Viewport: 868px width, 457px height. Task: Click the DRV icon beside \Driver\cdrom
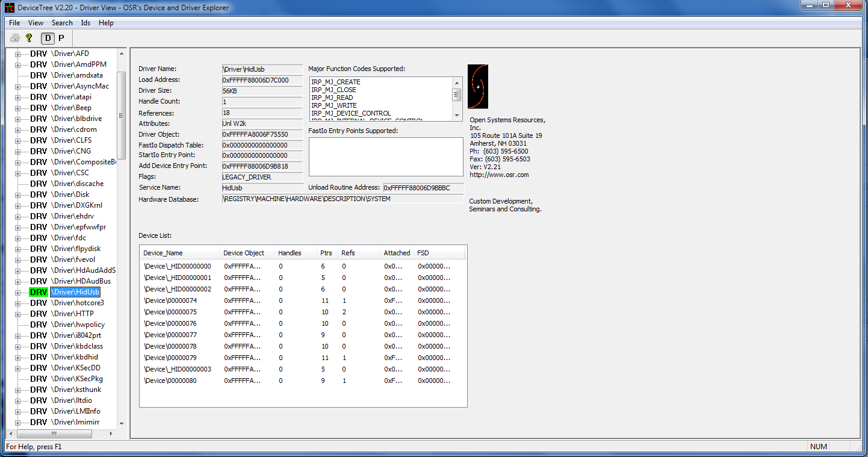[39, 129]
